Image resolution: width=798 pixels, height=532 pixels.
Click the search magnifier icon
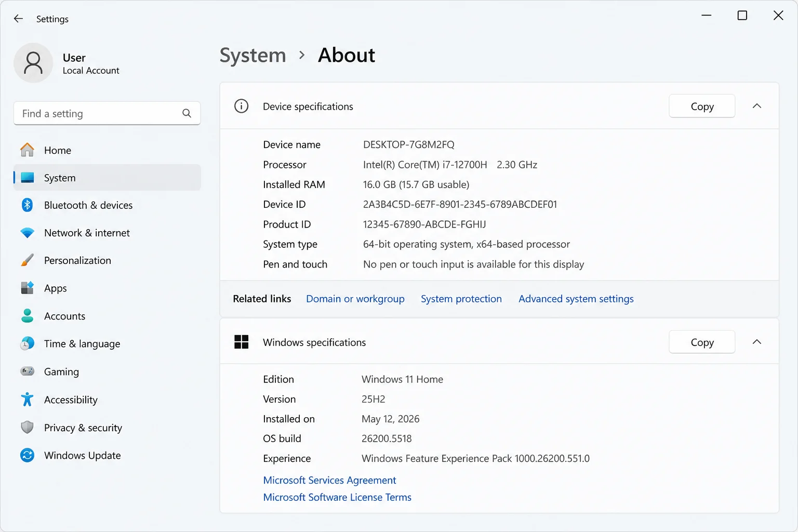187,113
